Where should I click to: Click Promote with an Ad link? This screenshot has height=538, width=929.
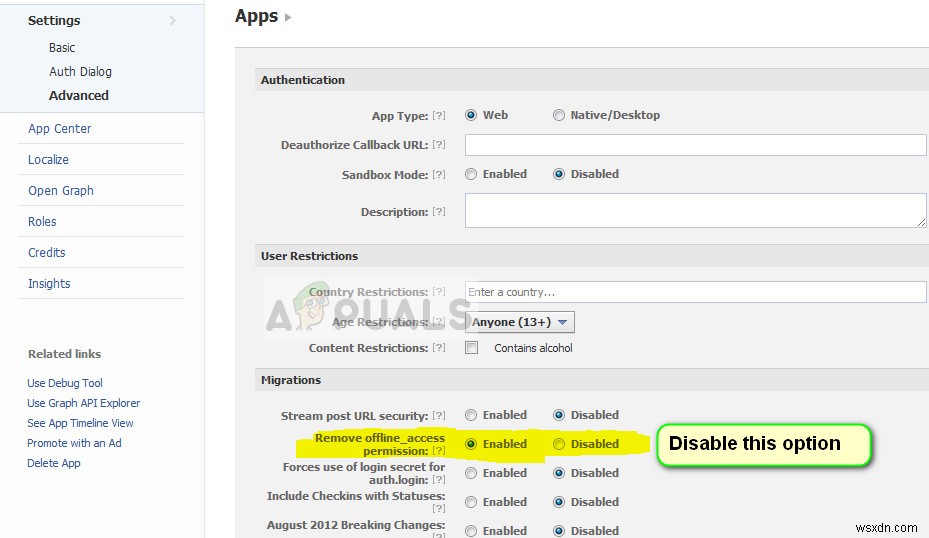click(x=74, y=443)
